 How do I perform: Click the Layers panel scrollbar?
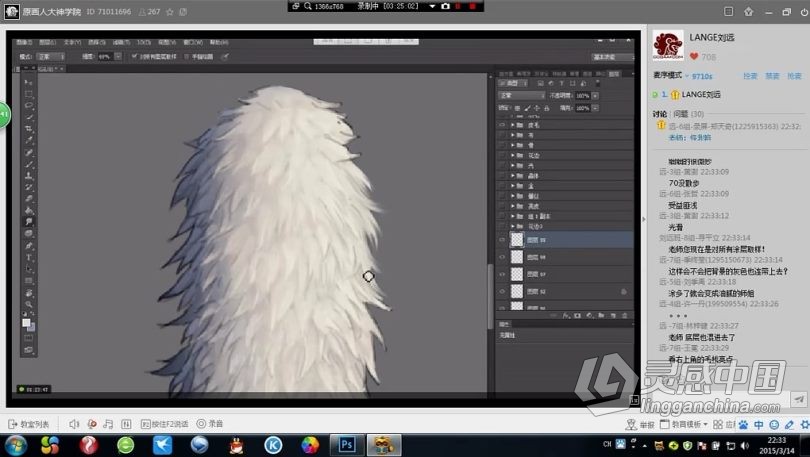(x=490, y=296)
